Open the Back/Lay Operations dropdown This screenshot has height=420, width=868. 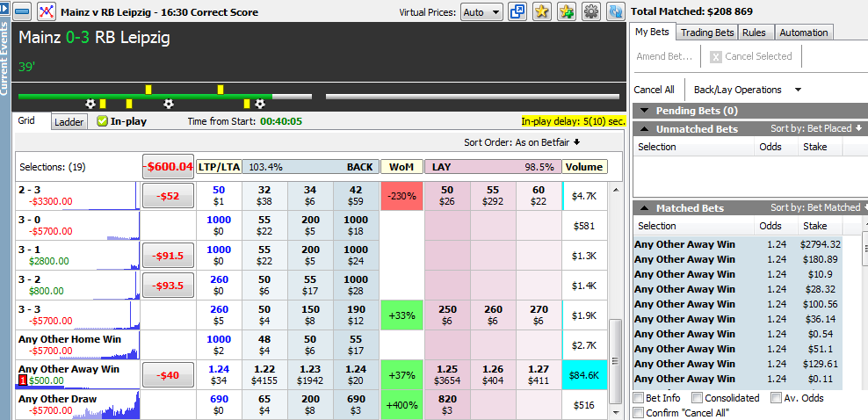pos(748,90)
